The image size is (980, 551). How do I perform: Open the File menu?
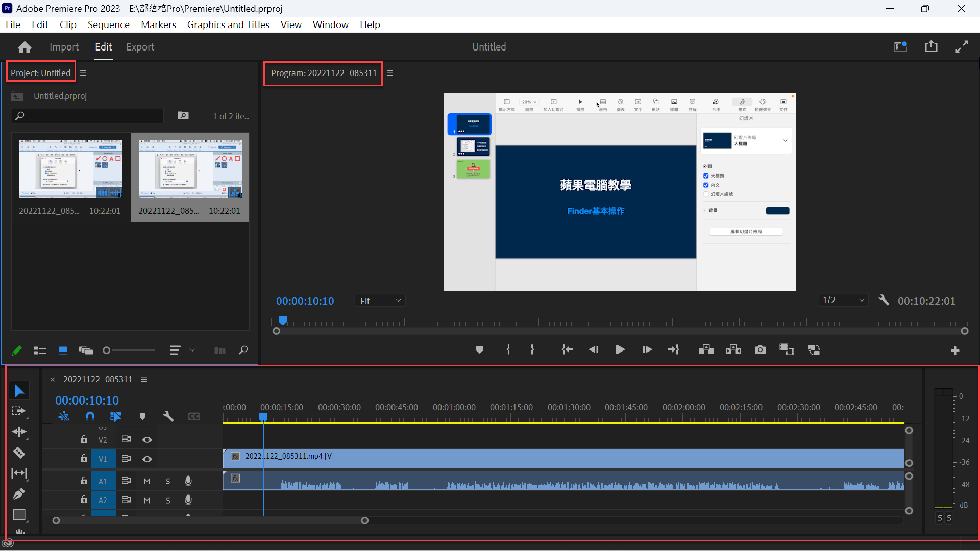click(13, 24)
